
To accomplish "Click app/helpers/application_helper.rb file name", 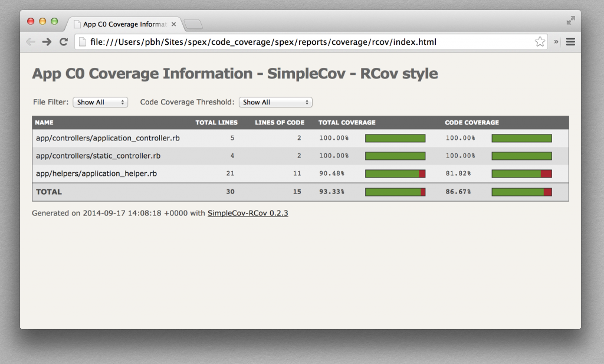I will [x=96, y=173].
